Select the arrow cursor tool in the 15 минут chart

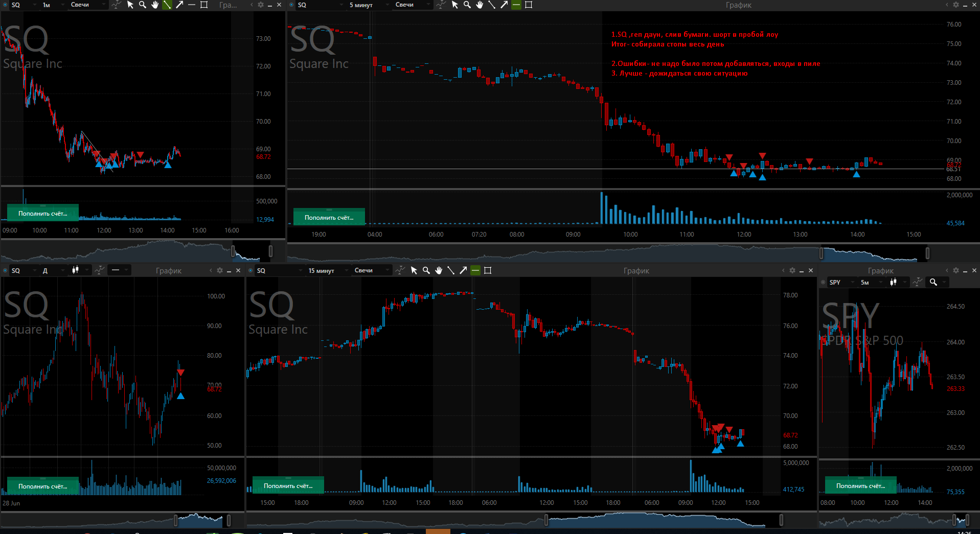[x=414, y=270]
